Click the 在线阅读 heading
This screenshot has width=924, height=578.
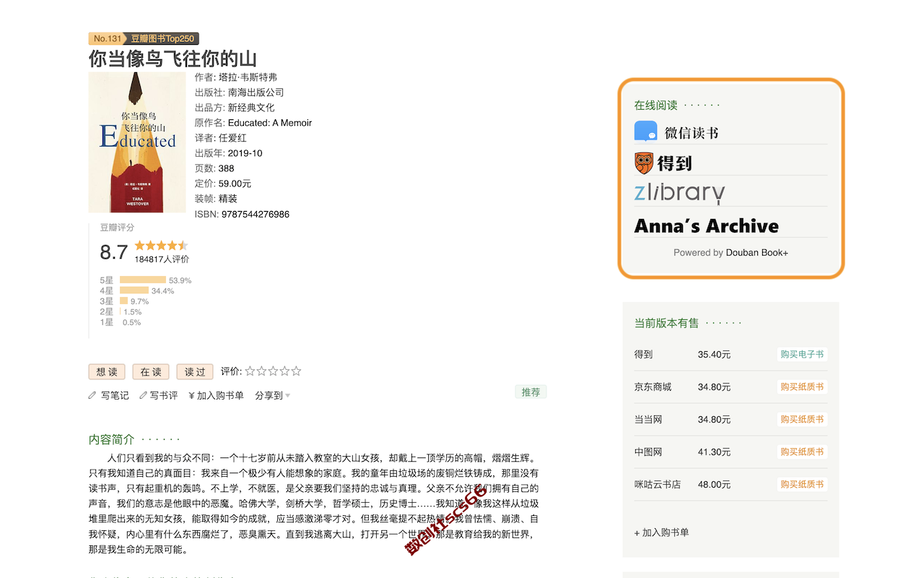(655, 105)
